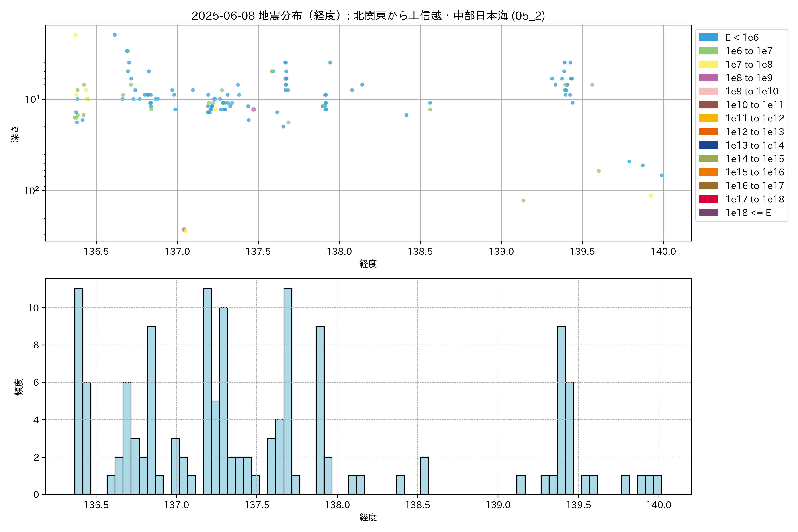Viewport: 798px width, 532px height.
Task: Click the red '1e17 to 1e18' legend swatch
Action: pyautogui.click(x=708, y=199)
